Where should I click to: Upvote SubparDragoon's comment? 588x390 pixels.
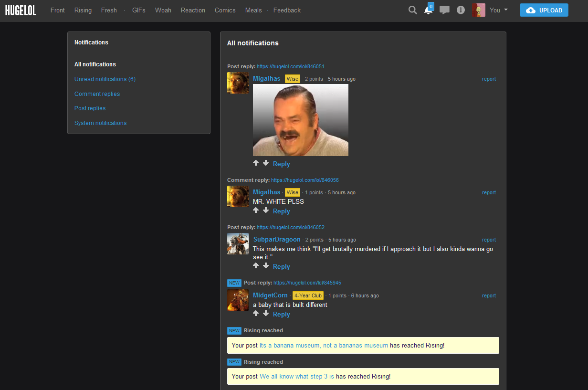pos(256,266)
